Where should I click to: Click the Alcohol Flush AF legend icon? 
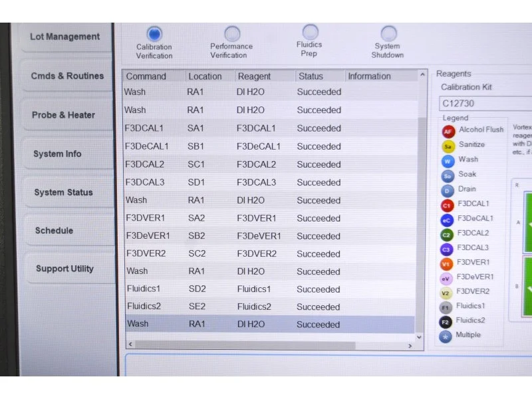point(448,131)
